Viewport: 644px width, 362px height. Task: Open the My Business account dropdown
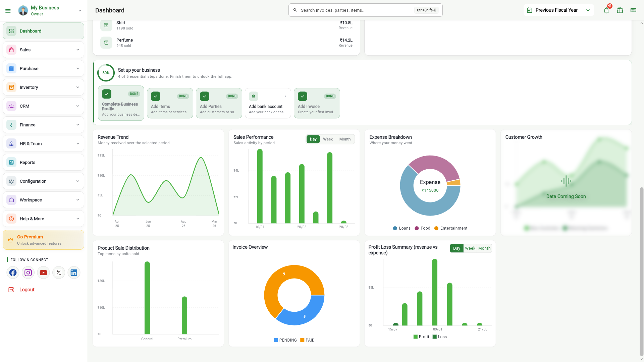pyautogui.click(x=80, y=11)
